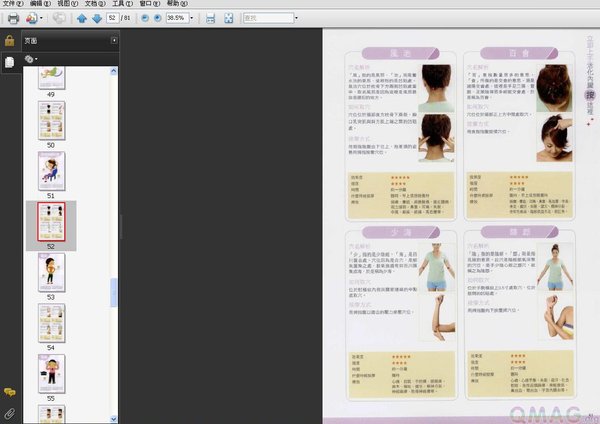
Task: Open the security lock panel icon
Action: (9, 41)
